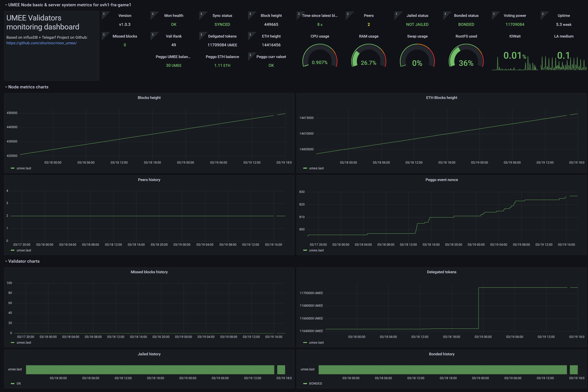588x392 pixels.
Task: Click info icon on Jailed status panel
Action: click(x=396, y=14)
